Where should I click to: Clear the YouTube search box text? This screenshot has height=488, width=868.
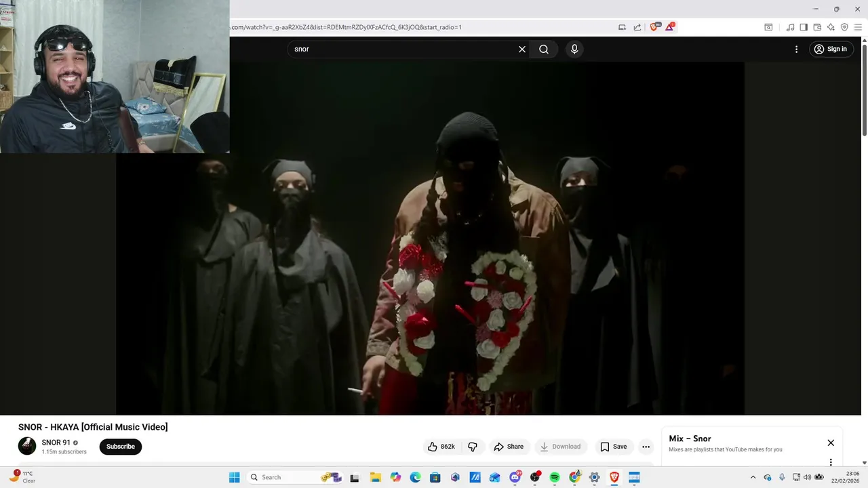(x=522, y=49)
